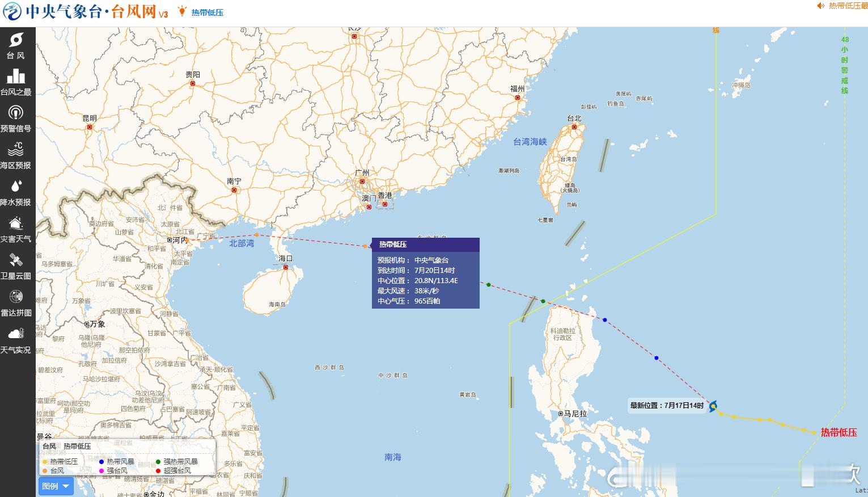The image size is (868, 497).
Task: Select the 热带低压 tab in legend panel
Action: tap(77, 447)
